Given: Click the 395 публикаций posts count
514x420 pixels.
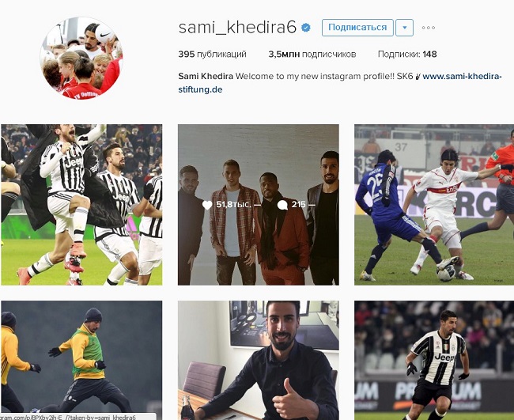Looking at the screenshot, I should pos(212,54).
